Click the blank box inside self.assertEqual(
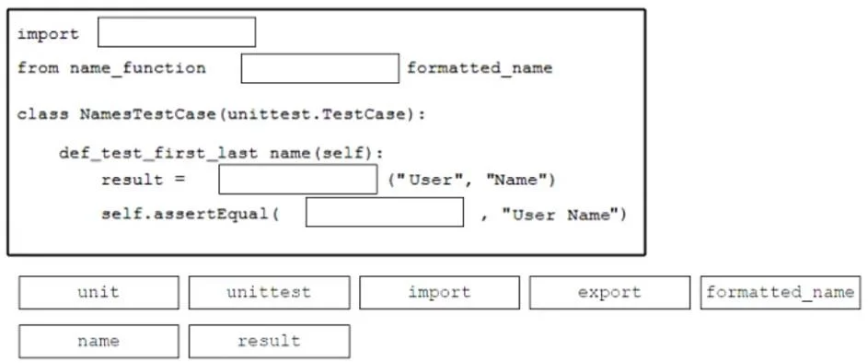 385,212
